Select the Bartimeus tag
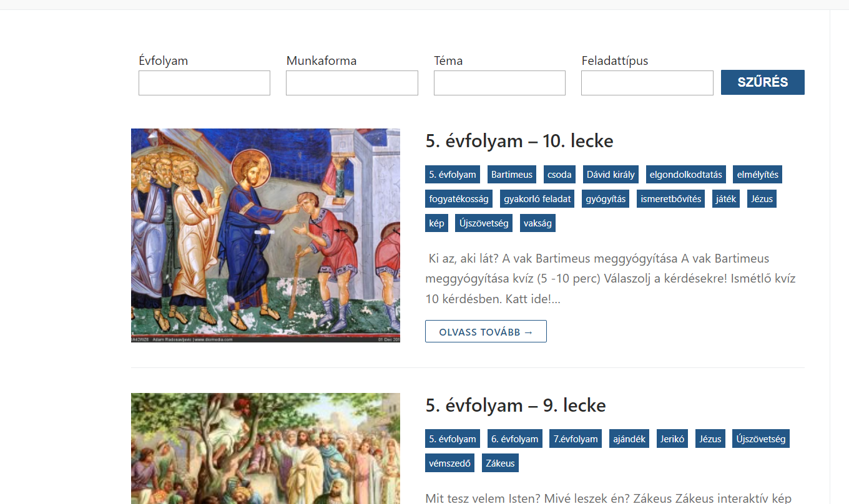849x504 pixels. [512, 175]
